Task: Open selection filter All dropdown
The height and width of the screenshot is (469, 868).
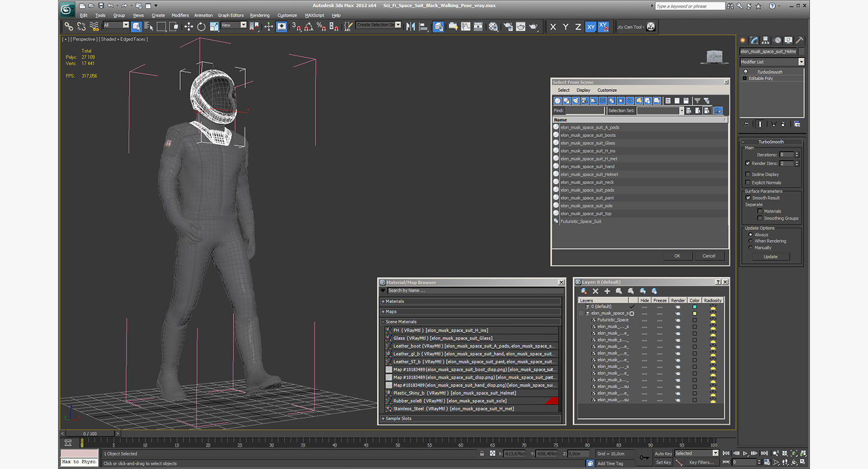Action: [116, 25]
